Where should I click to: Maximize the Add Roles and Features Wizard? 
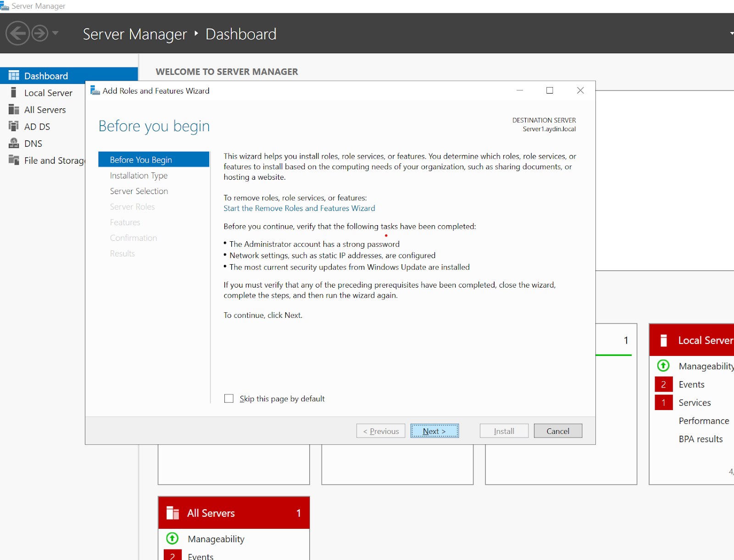pos(550,90)
